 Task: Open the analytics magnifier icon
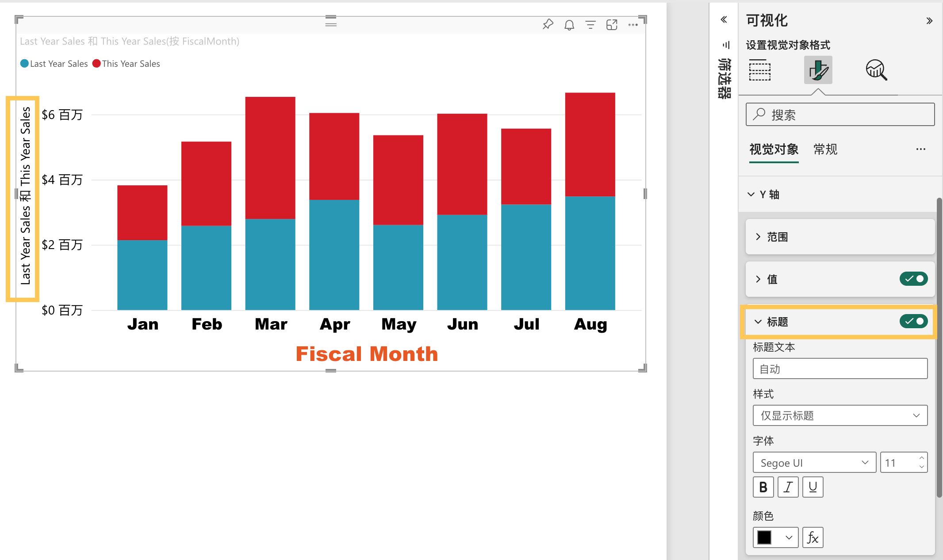click(x=876, y=70)
